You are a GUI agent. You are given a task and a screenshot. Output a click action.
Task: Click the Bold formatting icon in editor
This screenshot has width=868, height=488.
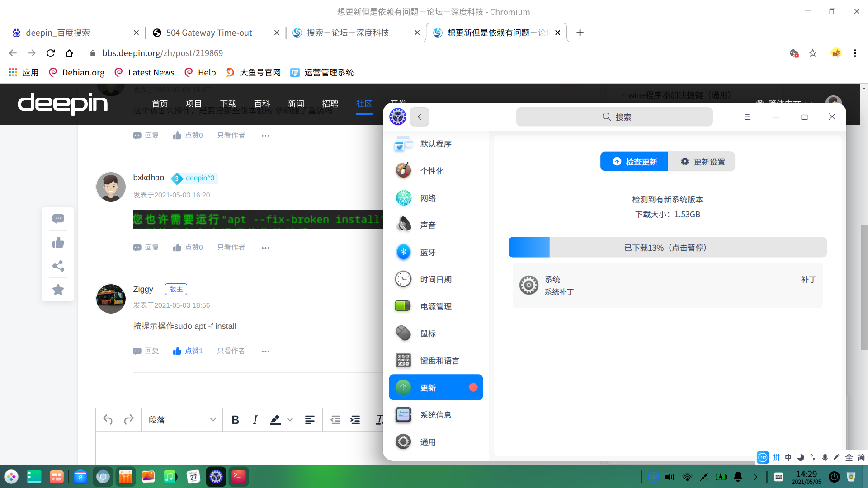[235, 420]
